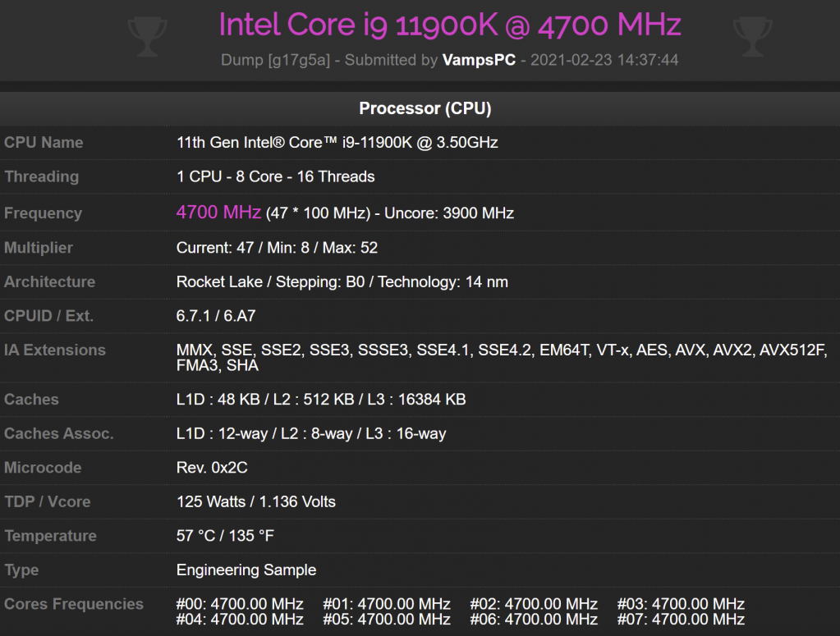The image size is (840, 636).
Task: Click the left trophy icon
Action: tap(148, 37)
